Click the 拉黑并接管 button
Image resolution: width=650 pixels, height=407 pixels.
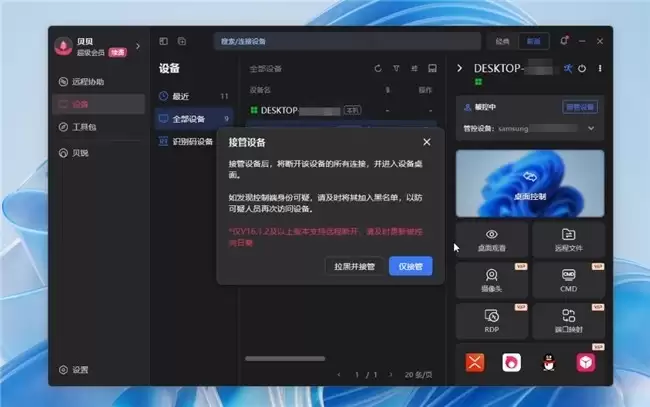coord(354,266)
